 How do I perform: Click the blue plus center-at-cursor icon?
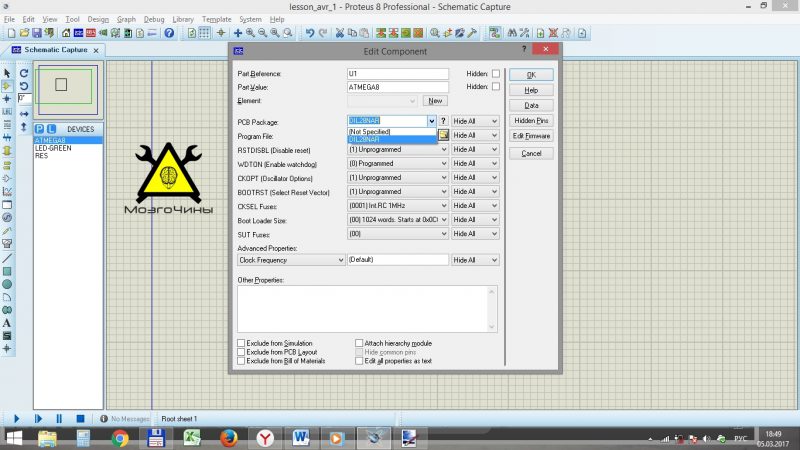click(238, 33)
